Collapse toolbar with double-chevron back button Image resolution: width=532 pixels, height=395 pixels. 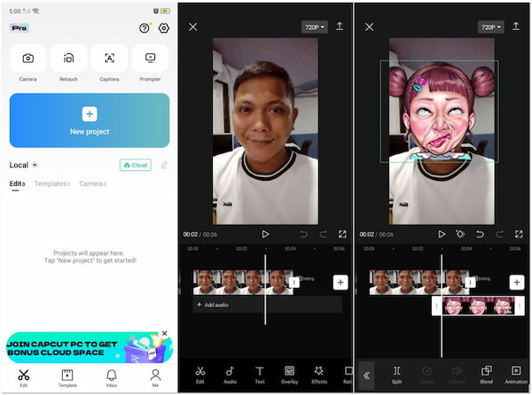366,375
